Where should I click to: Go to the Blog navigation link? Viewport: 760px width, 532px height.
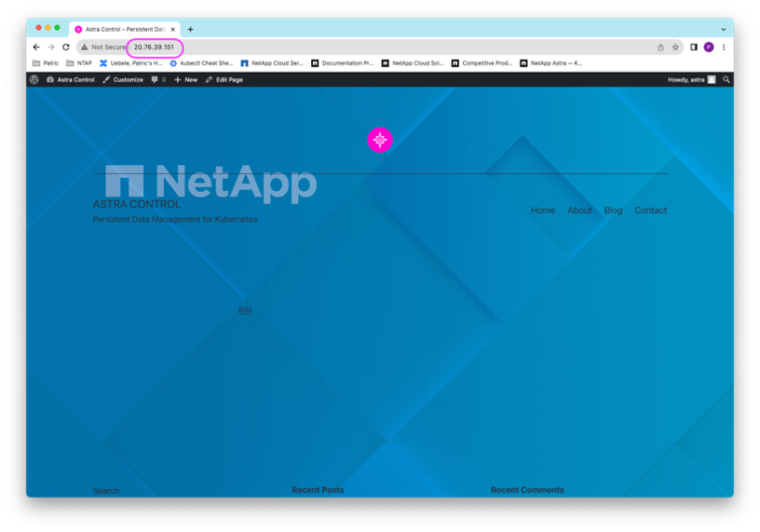point(613,211)
